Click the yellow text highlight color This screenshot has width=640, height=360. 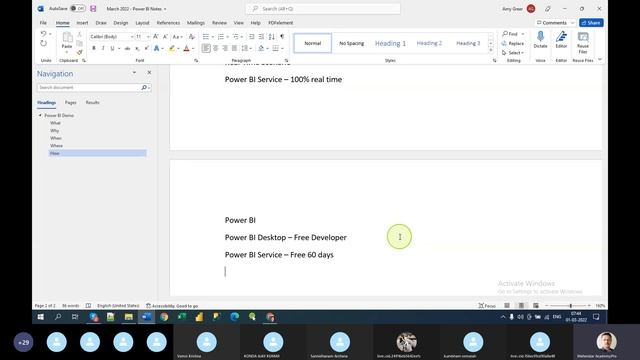pyautogui.click(x=172, y=49)
